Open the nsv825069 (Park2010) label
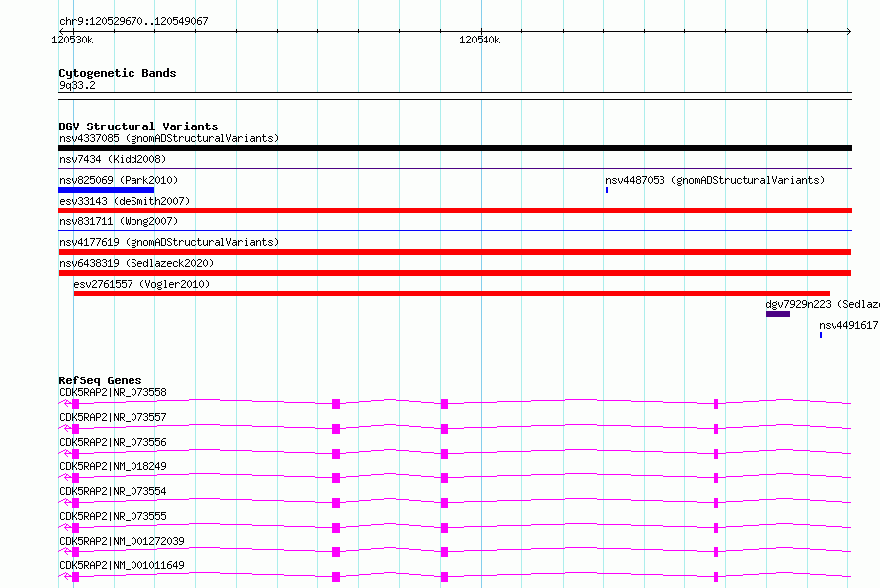This screenshot has width=880, height=588. tap(119, 180)
